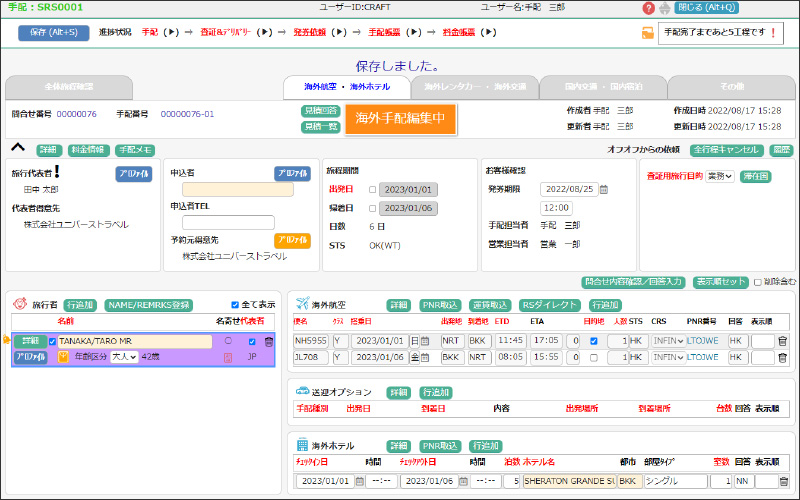The height and width of the screenshot is (500, 800).
Task: Open calendar picker beside 発券期限 date
Action: point(604,189)
